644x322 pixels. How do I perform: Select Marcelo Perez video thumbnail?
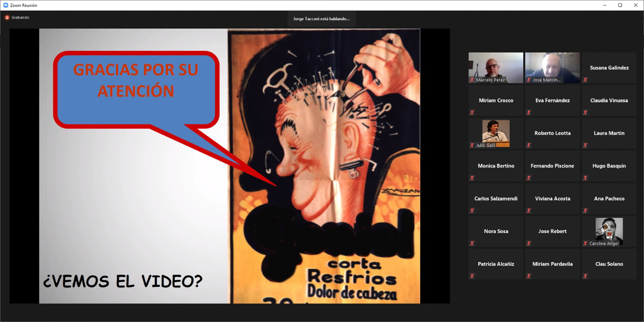click(496, 68)
